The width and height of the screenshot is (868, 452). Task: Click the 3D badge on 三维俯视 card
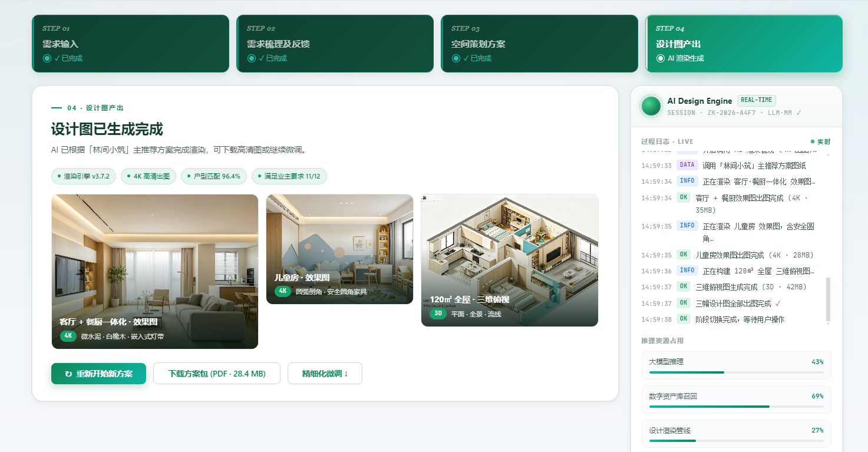click(x=438, y=314)
